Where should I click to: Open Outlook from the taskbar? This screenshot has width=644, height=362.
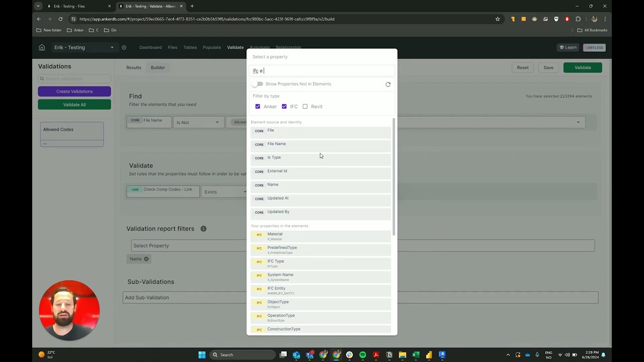click(x=296, y=355)
